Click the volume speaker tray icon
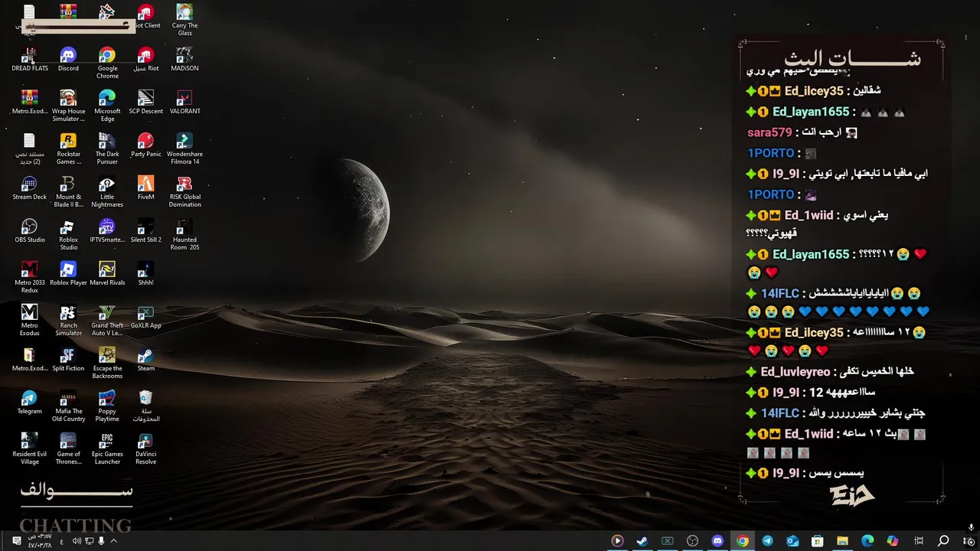 (77, 541)
